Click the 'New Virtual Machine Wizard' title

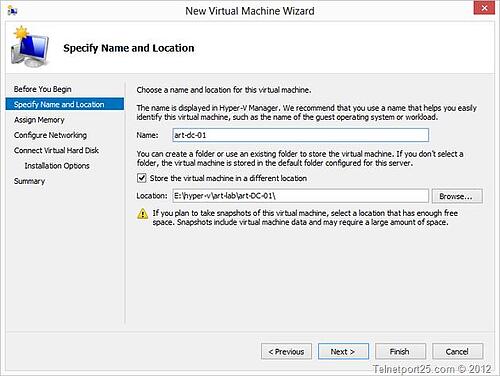click(x=250, y=11)
